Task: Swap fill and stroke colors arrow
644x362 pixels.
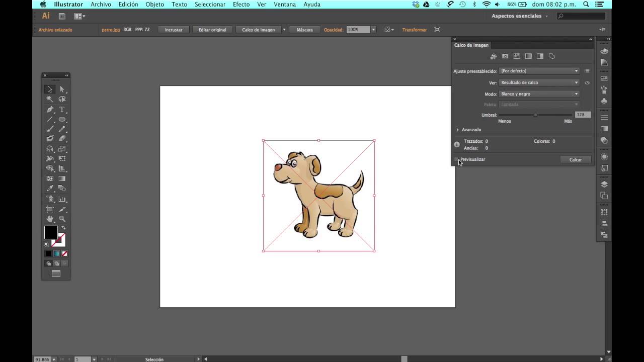Action: (63, 228)
